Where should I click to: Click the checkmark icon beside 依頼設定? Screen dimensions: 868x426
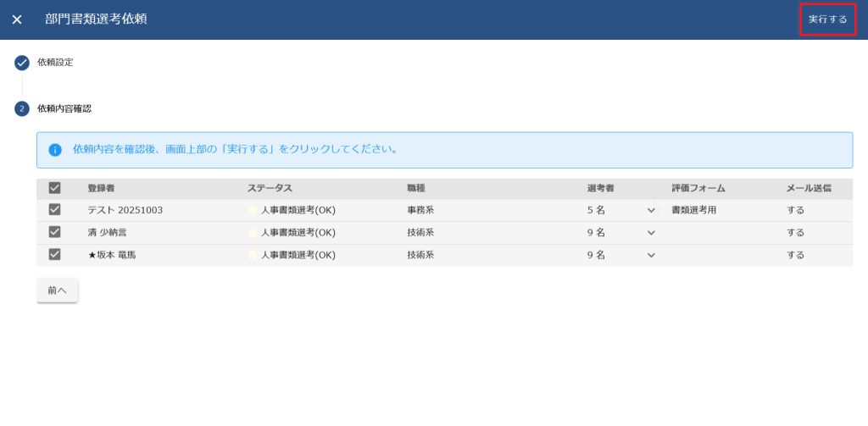[x=22, y=63]
